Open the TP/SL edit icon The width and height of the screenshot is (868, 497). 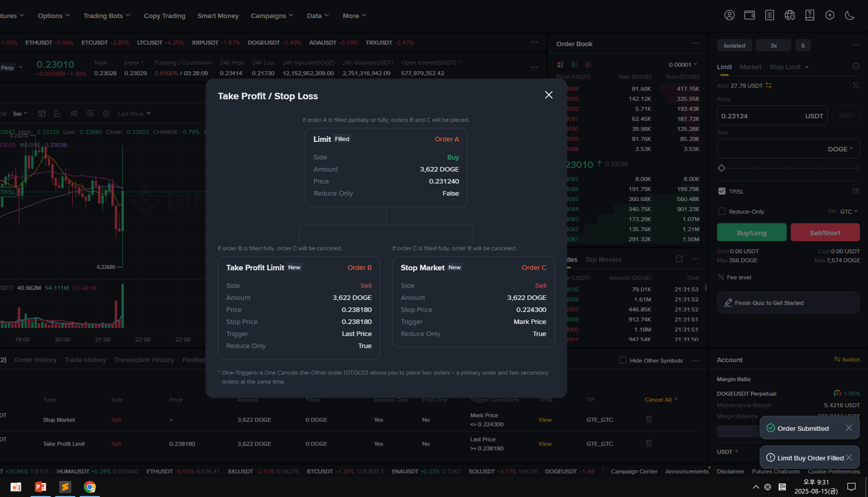[856, 191]
